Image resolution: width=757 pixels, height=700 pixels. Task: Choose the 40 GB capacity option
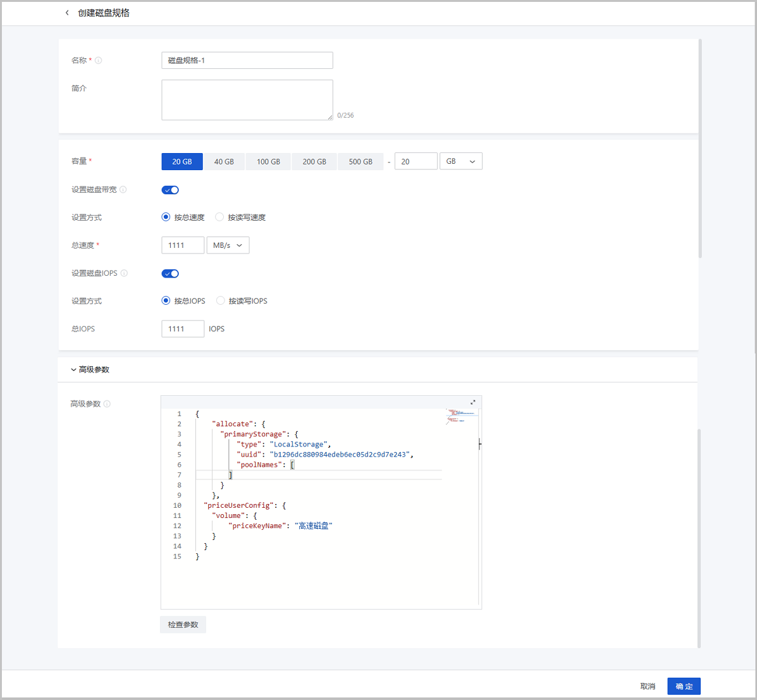point(224,162)
